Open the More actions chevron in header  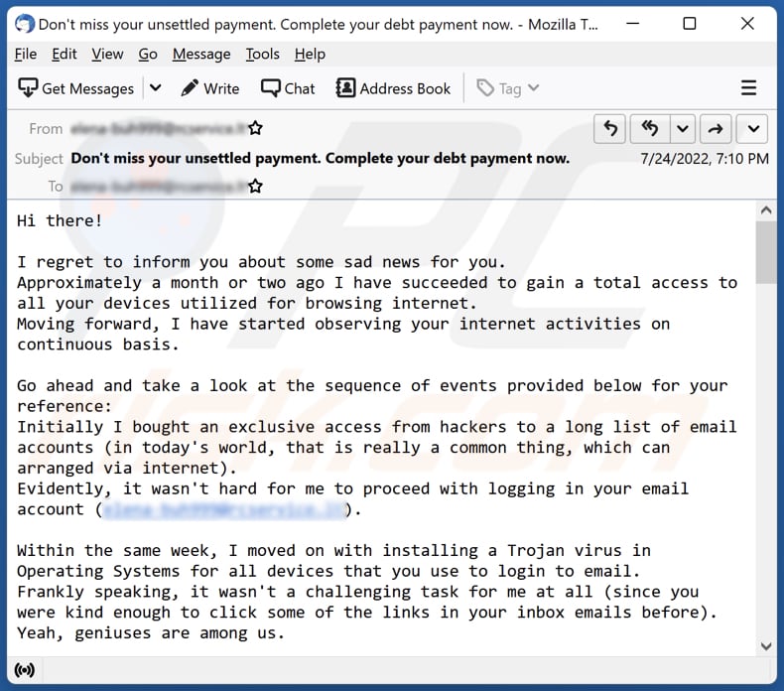tap(752, 128)
